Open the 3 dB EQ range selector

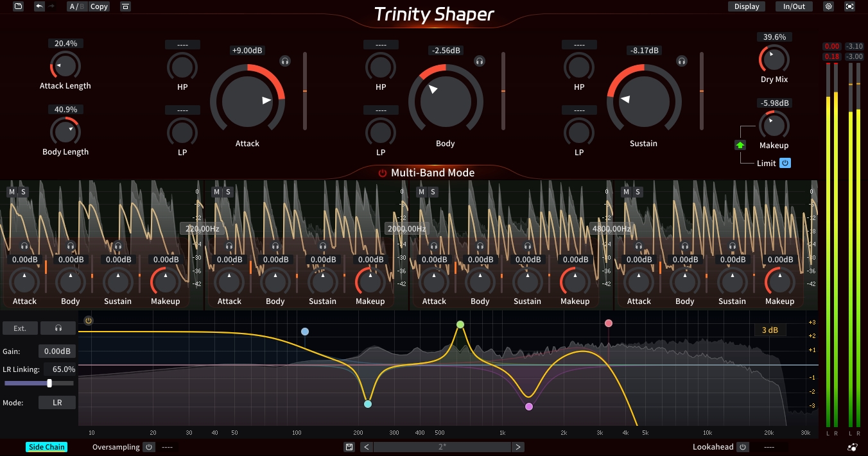click(770, 330)
